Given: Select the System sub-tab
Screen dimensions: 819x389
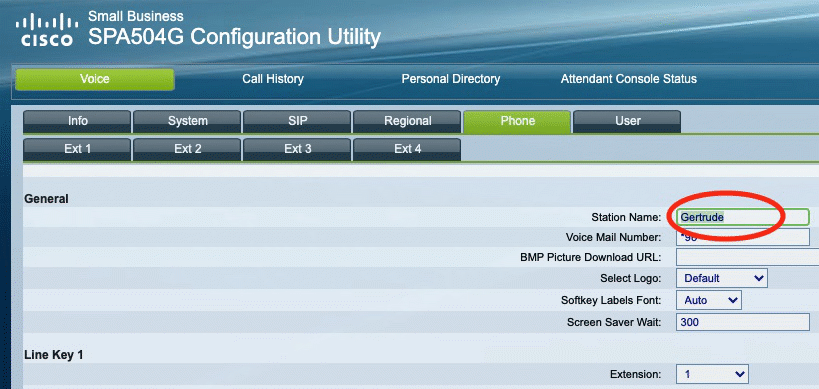Looking at the screenshot, I should click(x=188, y=121).
